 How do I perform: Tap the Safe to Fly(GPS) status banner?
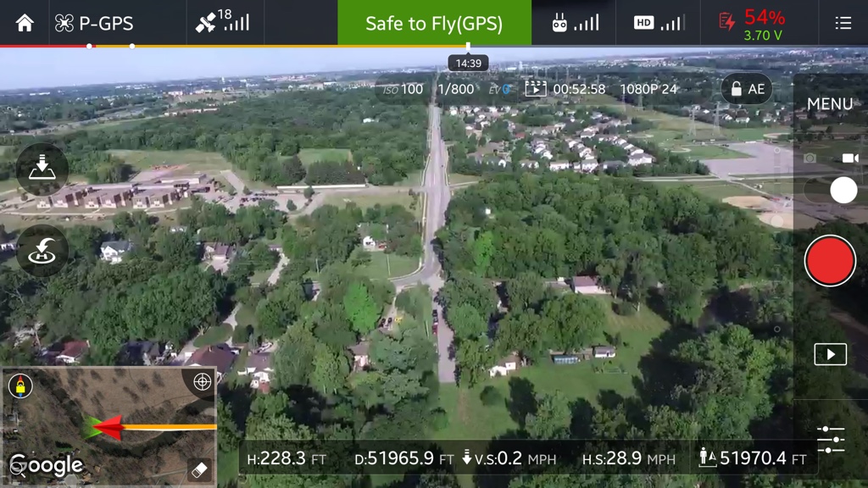434,23
